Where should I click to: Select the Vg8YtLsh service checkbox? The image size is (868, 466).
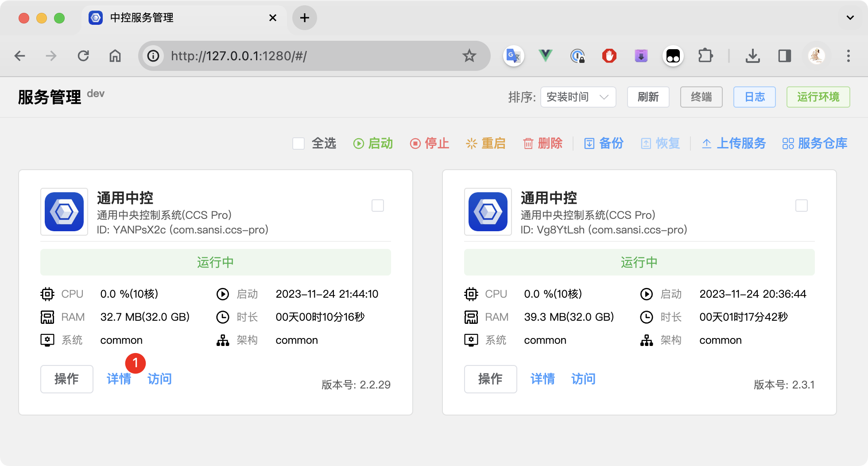click(802, 206)
